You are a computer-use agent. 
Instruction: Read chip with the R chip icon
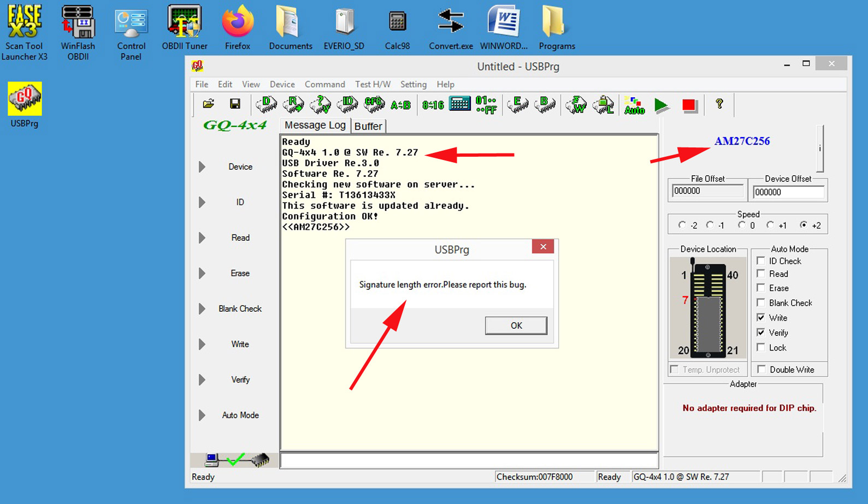(x=293, y=104)
